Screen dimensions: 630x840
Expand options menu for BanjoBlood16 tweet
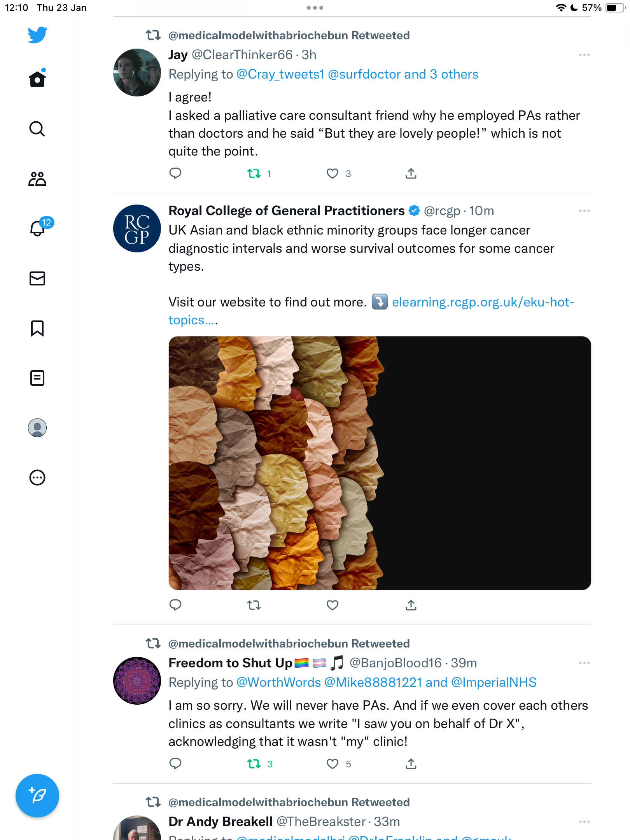(584, 663)
